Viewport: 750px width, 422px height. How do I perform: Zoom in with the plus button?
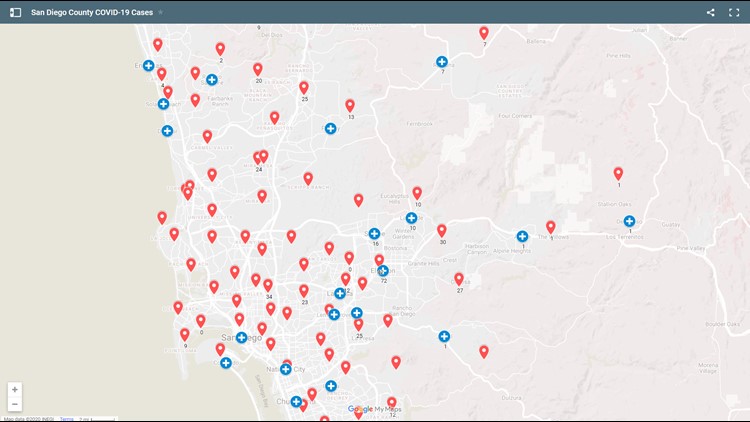(x=15, y=389)
